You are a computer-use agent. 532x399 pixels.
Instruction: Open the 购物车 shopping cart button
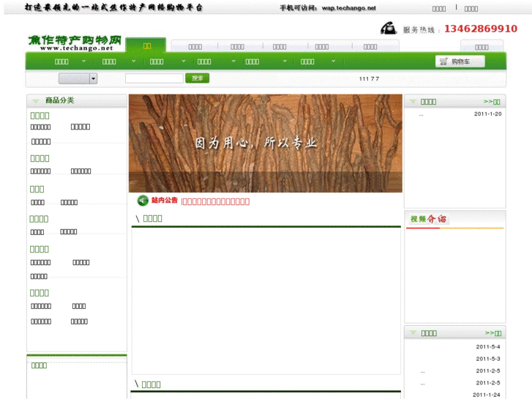pos(460,61)
